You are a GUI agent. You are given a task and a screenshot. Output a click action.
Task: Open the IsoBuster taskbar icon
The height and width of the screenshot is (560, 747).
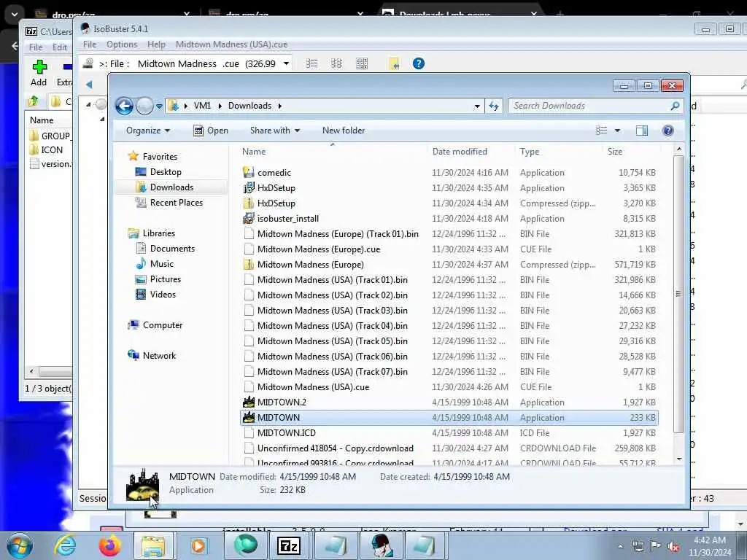coord(380,545)
